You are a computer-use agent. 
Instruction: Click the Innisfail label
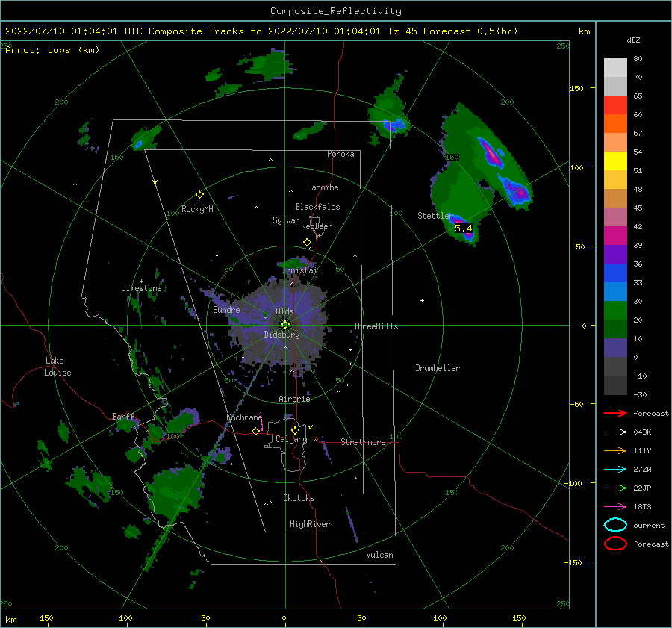302,270
